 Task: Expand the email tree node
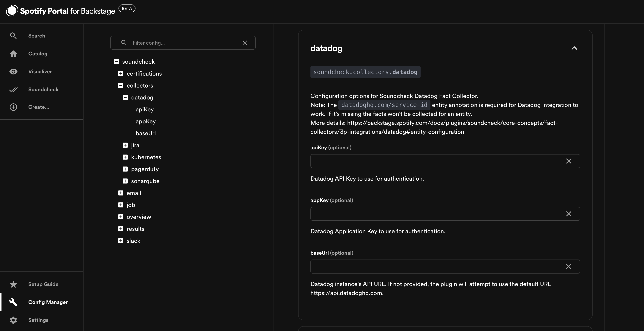[x=121, y=193]
